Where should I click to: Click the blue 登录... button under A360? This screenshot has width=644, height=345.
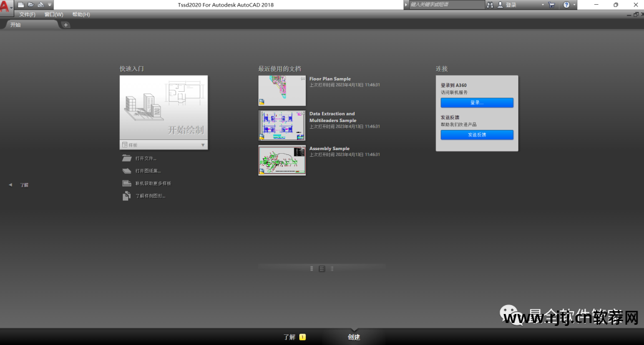477,102
